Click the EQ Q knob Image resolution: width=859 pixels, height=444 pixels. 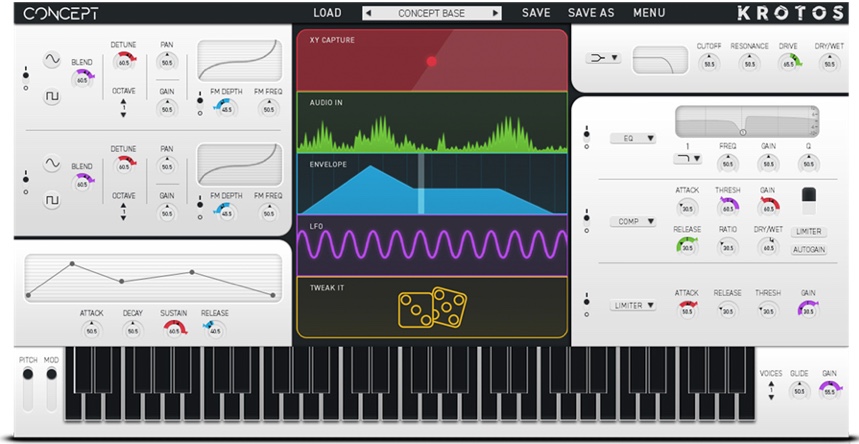coord(809,164)
